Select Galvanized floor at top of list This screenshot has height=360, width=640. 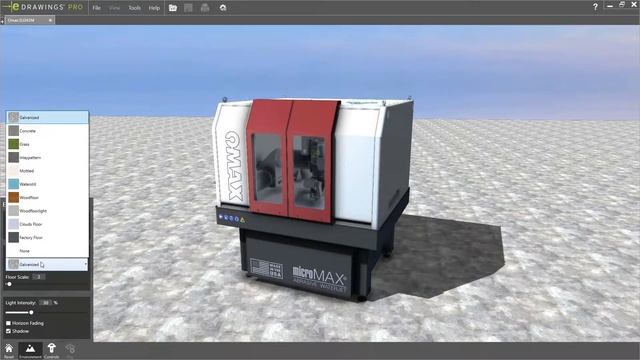coord(47,117)
